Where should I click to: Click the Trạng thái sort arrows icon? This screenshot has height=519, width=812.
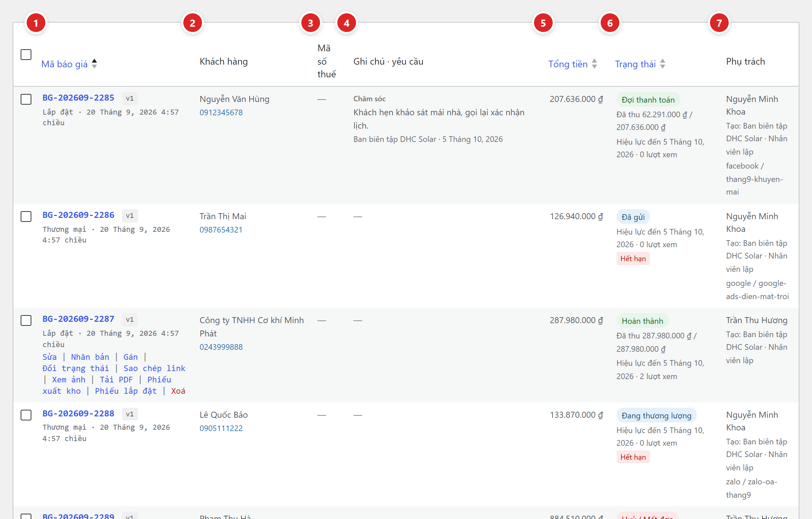[x=663, y=64]
